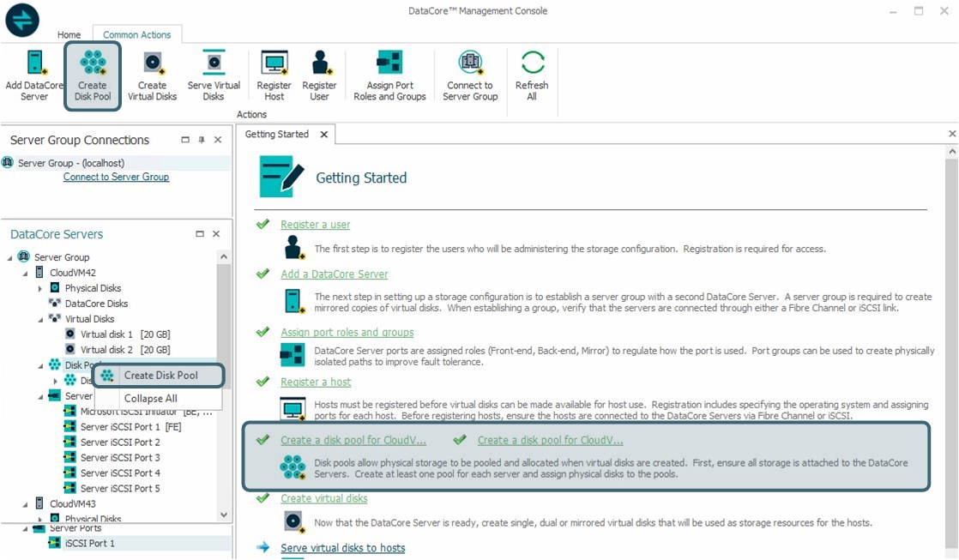Select Collapse All from context menu
The width and height of the screenshot is (959, 560).
(150, 399)
